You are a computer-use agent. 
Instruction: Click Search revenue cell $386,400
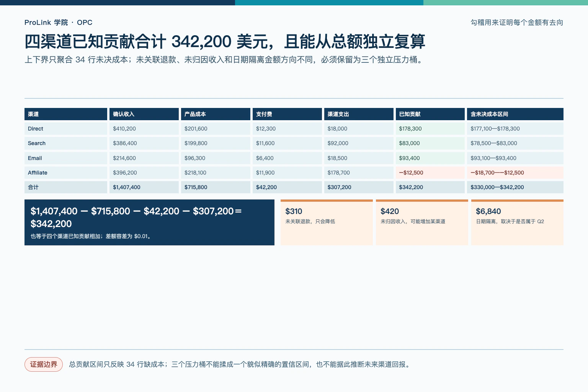tap(144, 143)
